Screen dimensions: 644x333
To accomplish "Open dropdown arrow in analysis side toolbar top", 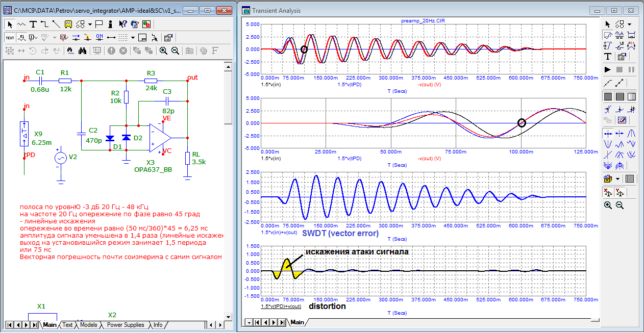I will (x=629, y=24).
